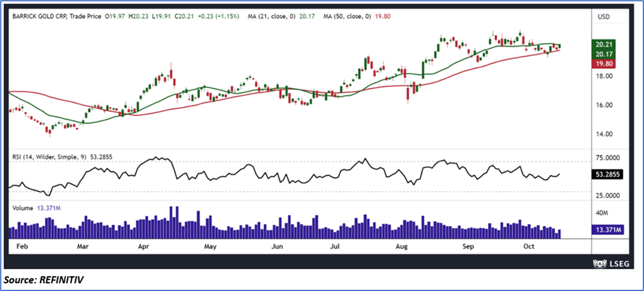Viewport: 644px width, 291px height.
Task: Click the Jul date axis label
Action: point(336,246)
